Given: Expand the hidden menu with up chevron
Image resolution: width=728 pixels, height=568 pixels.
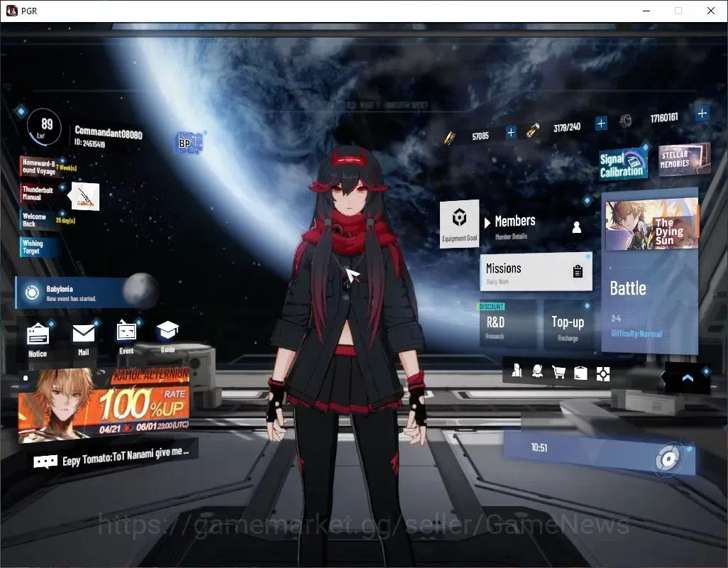Looking at the screenshot, I should 688,378.
